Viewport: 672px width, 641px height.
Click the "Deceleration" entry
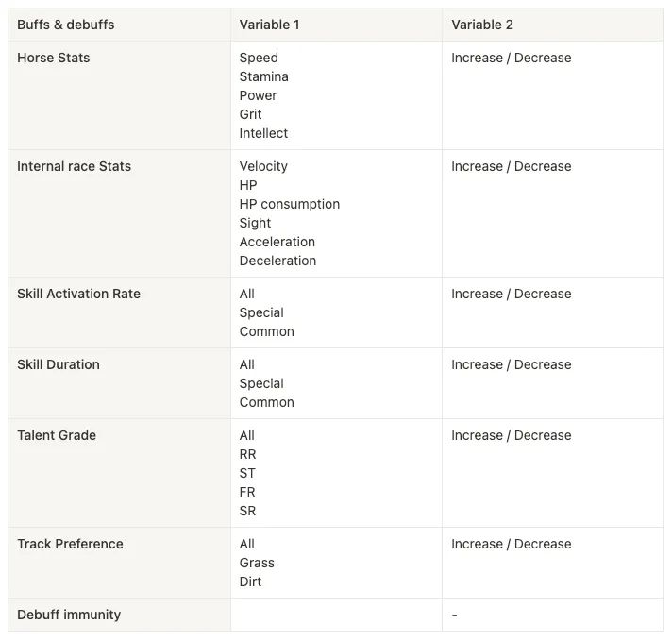(277, 261)
